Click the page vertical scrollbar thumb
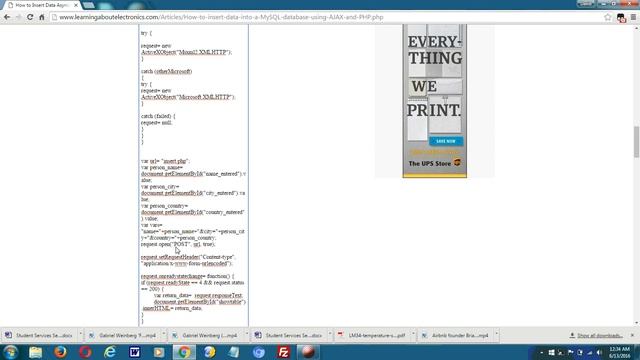The width and height of the screenshot is (640, 360). (x=636, y=142)
